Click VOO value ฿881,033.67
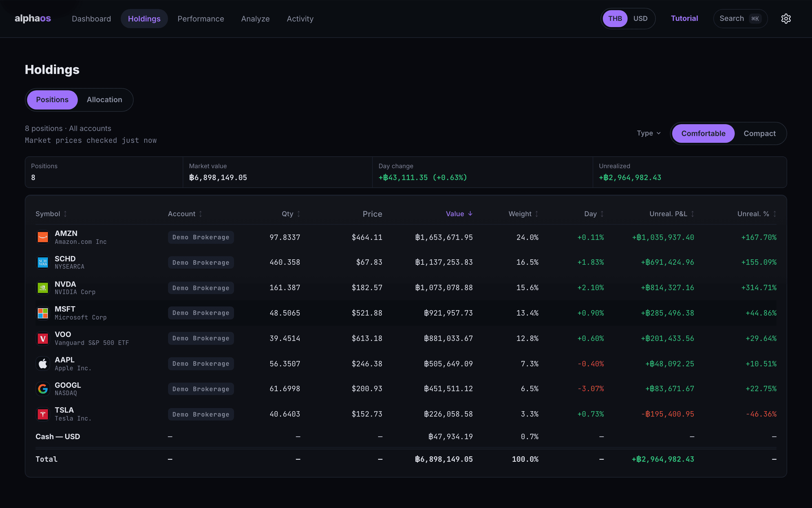 pos(448,338)
